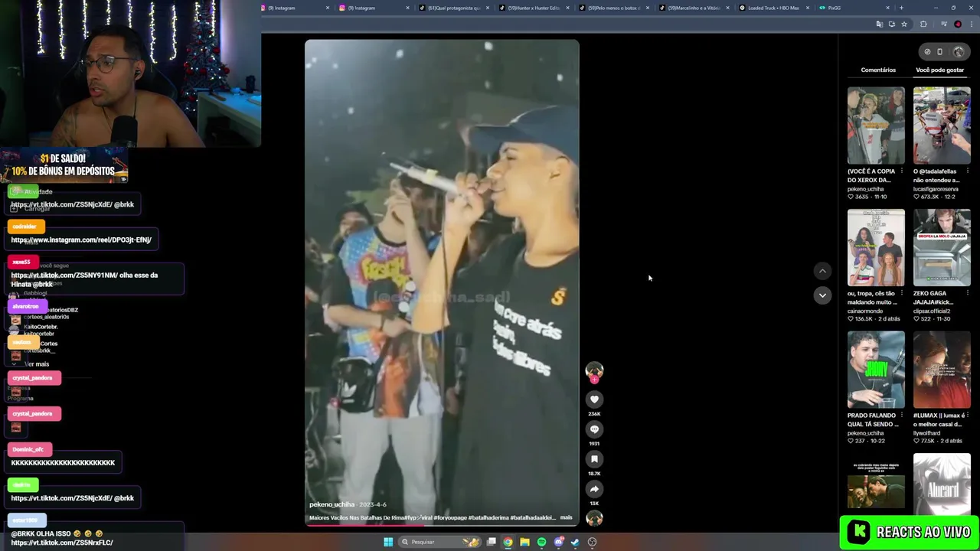Go to next video with down chevron
The width and height of the screenshot is (980, 551).
tap(822, 295)
